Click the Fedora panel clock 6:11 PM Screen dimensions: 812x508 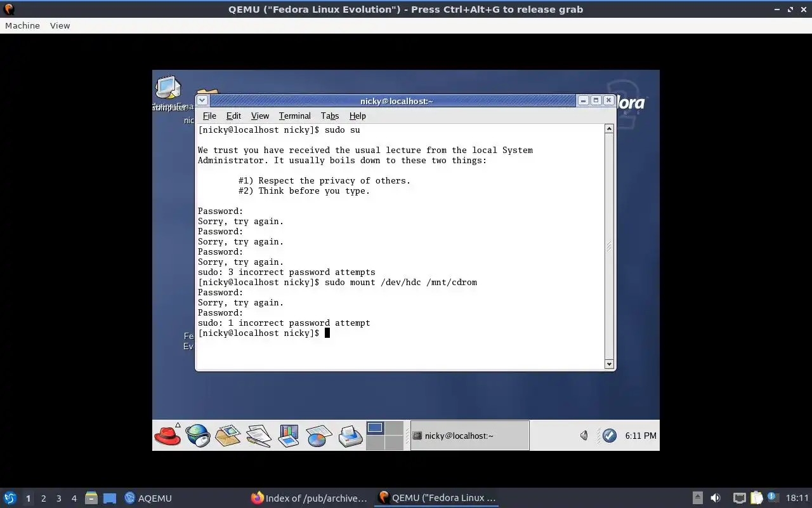pos(641,436)
